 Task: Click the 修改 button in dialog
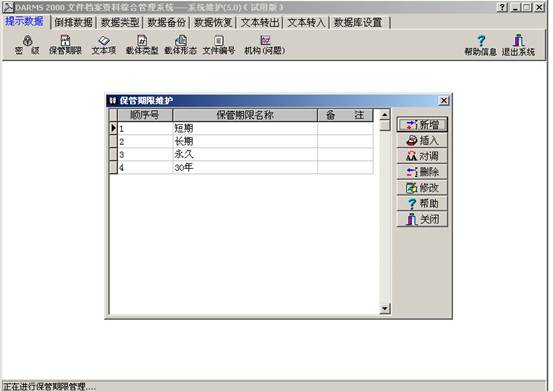[422, 188]
